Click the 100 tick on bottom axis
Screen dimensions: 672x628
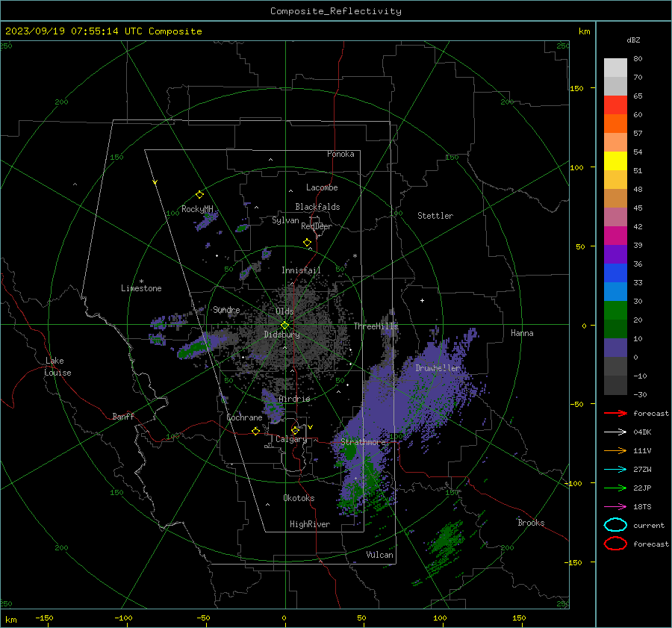(x=440, y=618)
